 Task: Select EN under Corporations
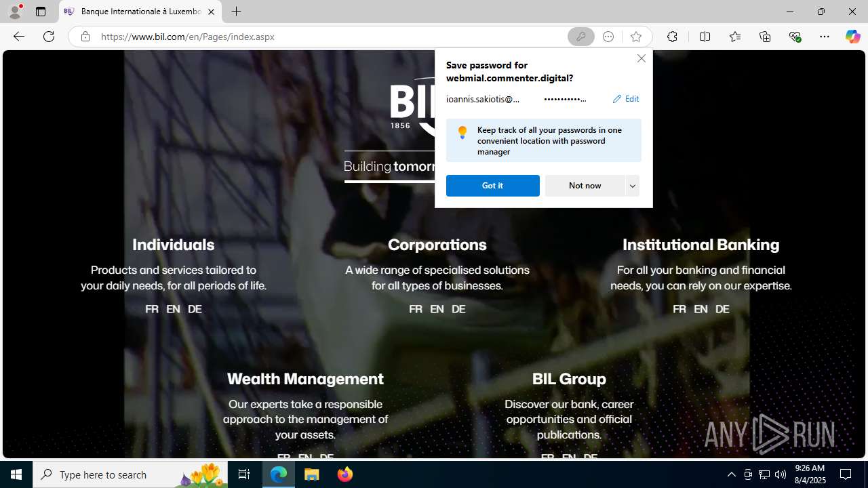tap(437, 309)
